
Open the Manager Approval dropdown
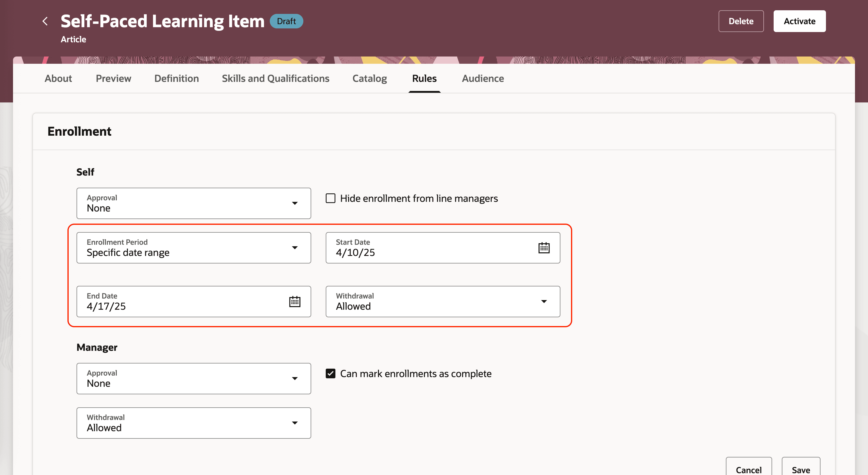(194, 378)
